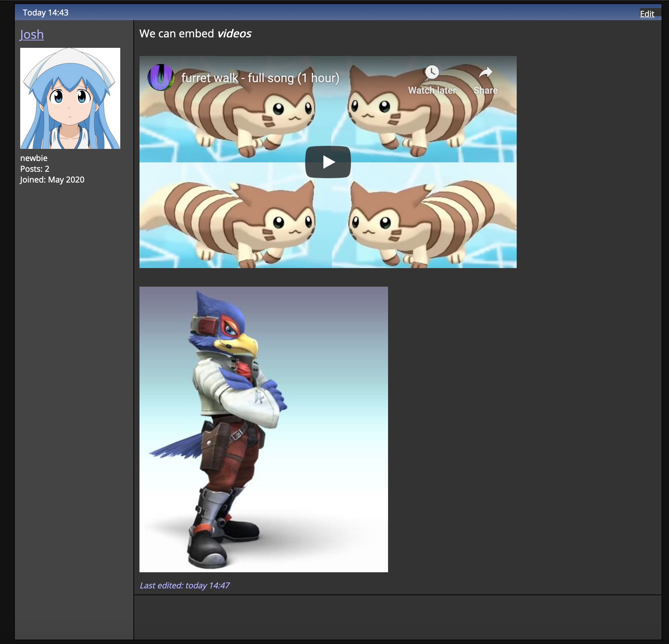Click the "Joined: May 2020" join date
The image size is (669, 644).
(x=52, y=180)
